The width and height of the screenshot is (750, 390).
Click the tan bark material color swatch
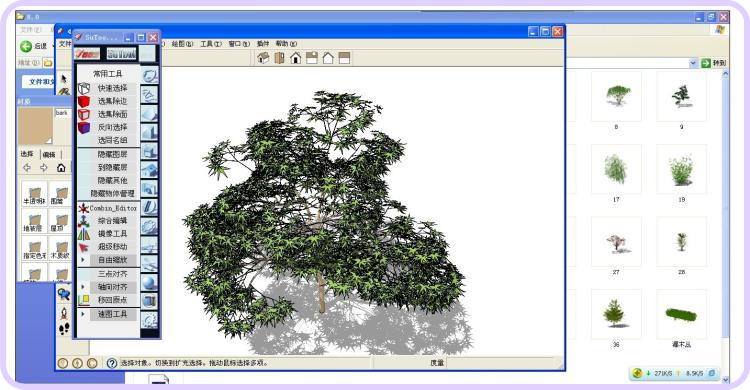(x=36, y=126)
